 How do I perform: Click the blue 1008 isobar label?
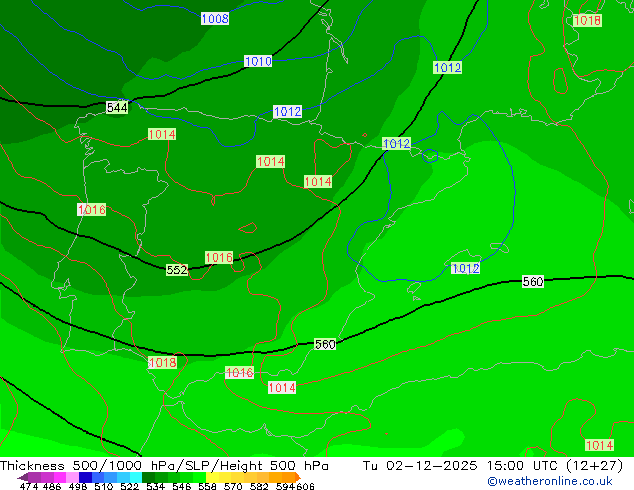click(215, 19)
